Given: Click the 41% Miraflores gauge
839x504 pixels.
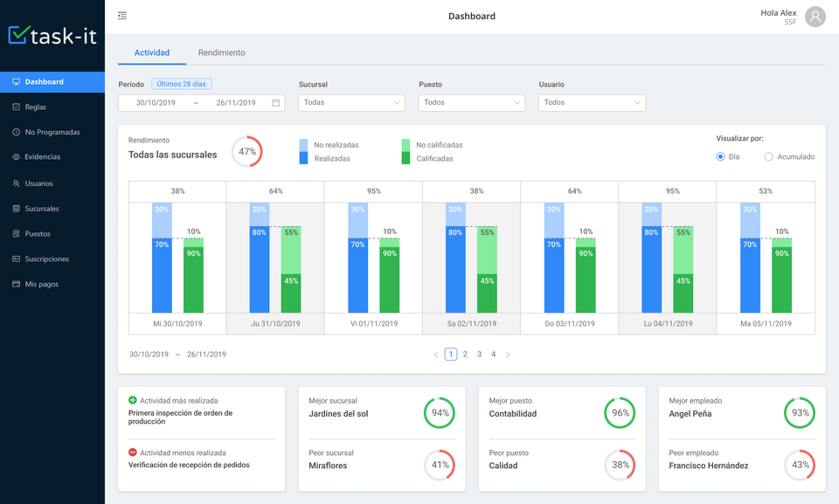Looking at the screenshot, I should coord(440,465).
